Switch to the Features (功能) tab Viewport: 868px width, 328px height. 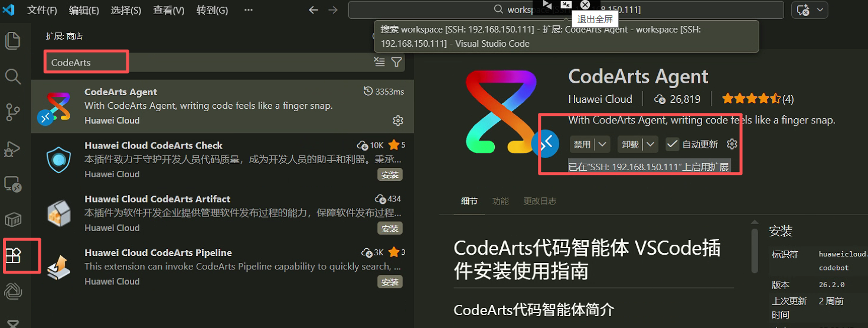pyautogui.click(x=500, y=201)
